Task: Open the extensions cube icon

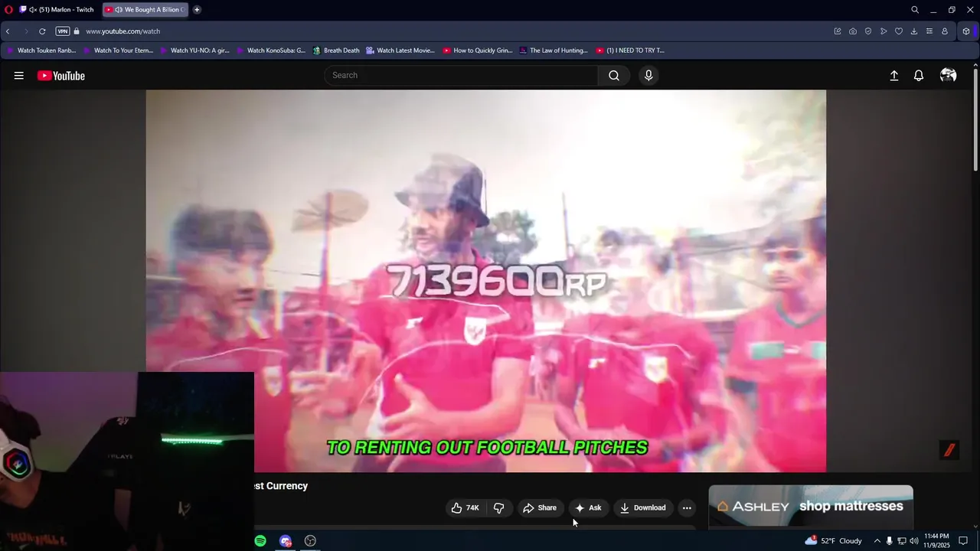Action: [966, 31]
